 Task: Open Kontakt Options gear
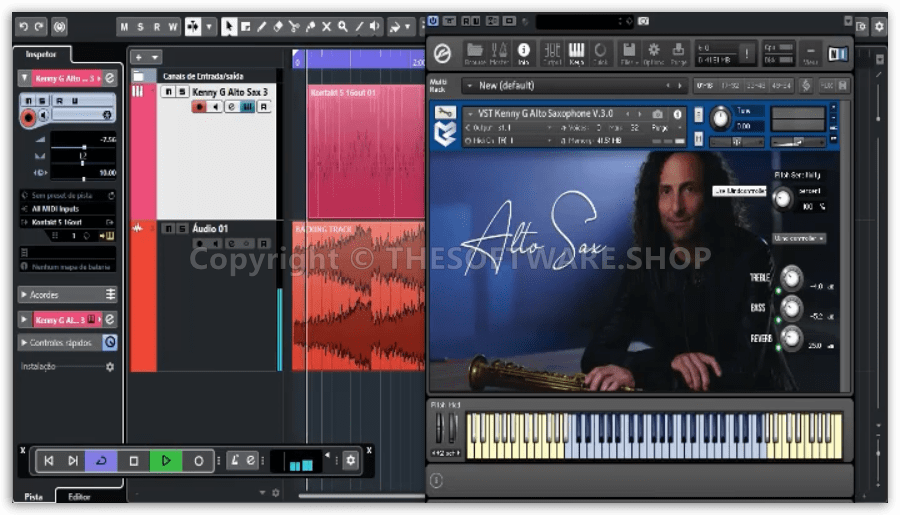coord(653,53)
